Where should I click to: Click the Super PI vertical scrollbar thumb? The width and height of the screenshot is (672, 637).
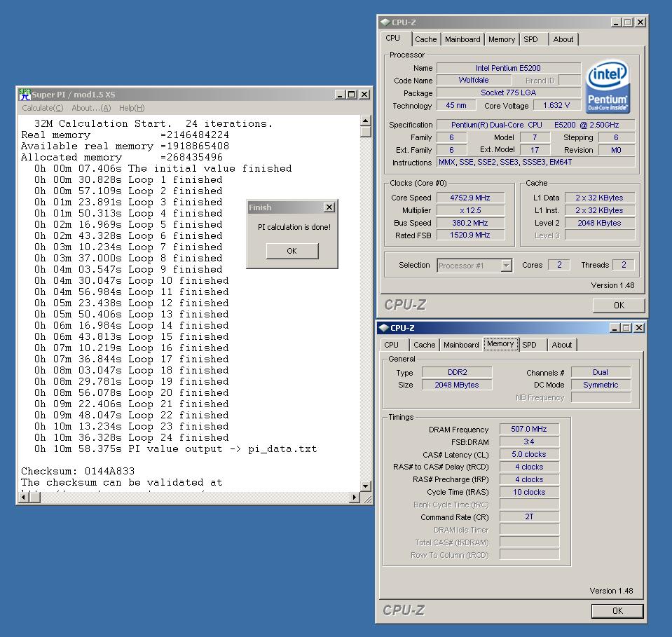click(366, 131)
